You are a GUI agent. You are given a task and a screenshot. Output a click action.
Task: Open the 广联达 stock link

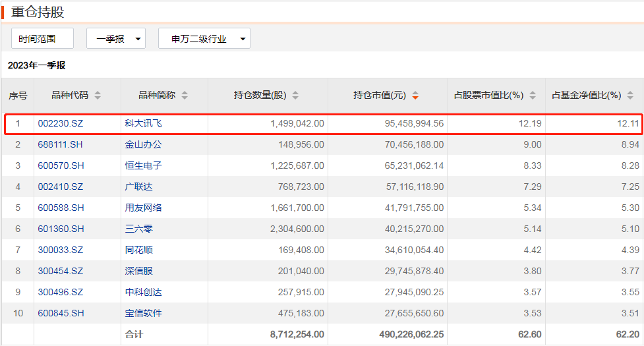[x=139, y=187]
